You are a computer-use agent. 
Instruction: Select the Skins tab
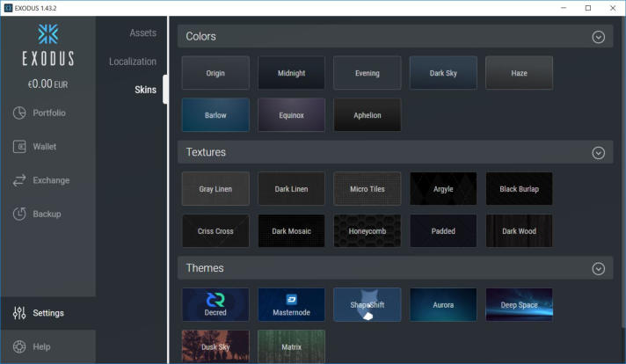point(145,90)
